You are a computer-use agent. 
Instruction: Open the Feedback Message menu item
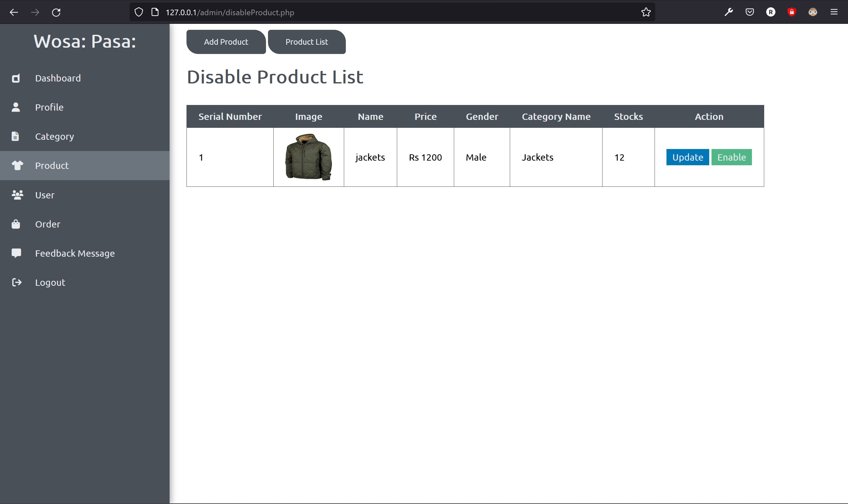click(x=75, y=253)
